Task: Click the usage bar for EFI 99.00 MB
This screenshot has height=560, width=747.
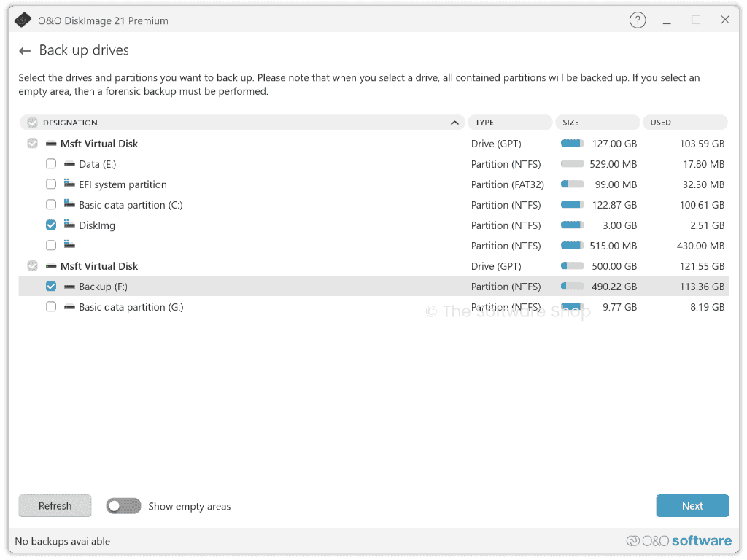Action: coord(572,184)
